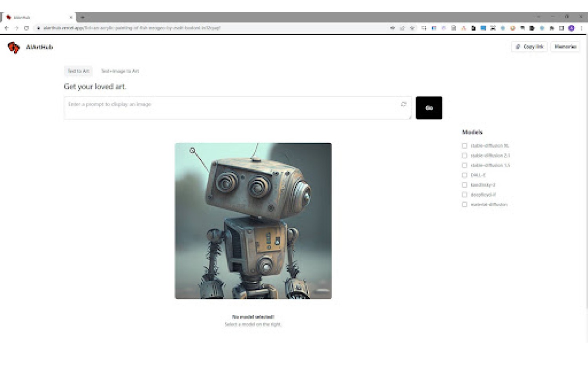This screenshot has height=392, width=588.
Task: Click the browser forward arrow
Action: coord(16,28)
